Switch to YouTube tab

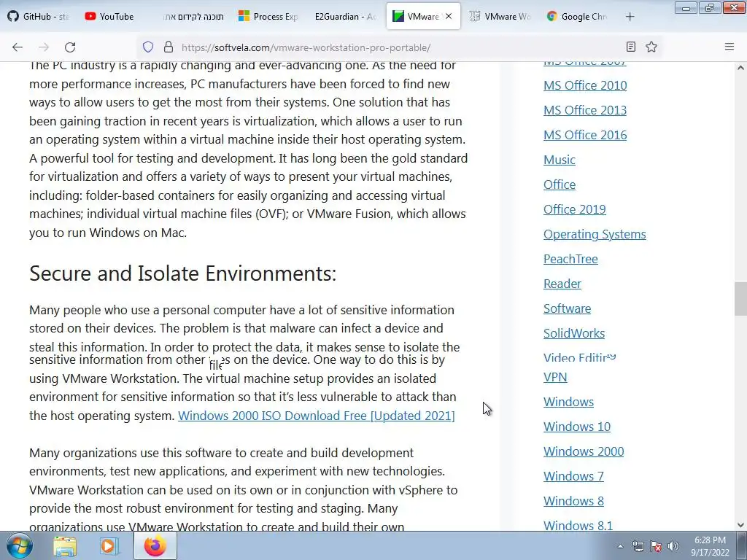tap(109, 16)
